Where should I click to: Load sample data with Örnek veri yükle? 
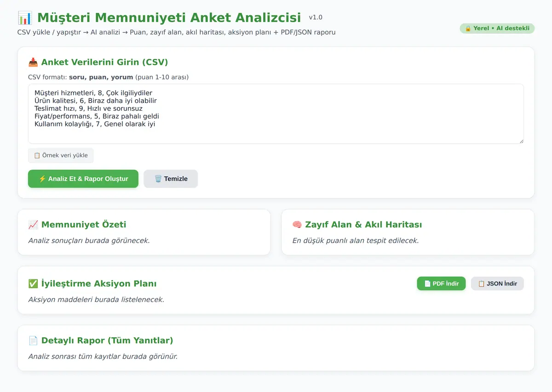tap(61, 155)
